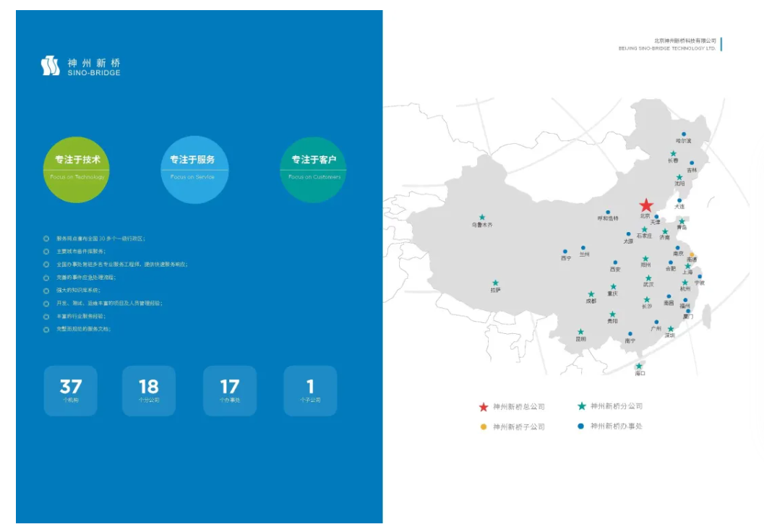Select the green star at 海口
764x532 pixels.
(x=639, y=366)
